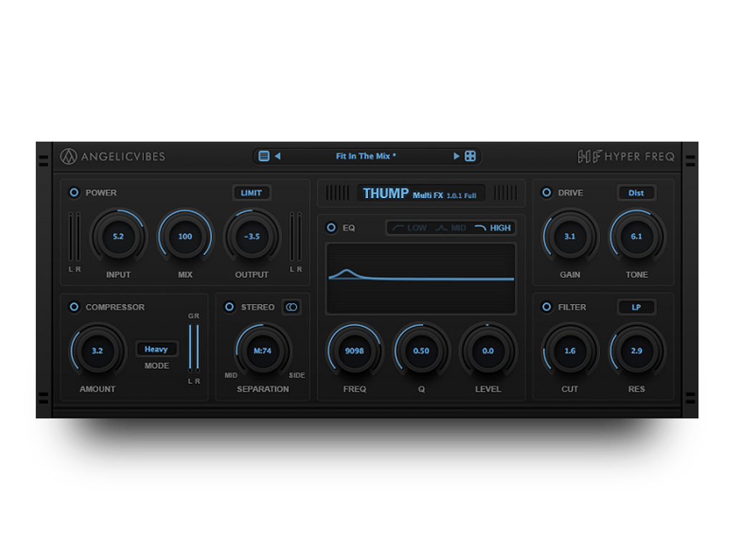Click the MIX knob showing 100

185,237
